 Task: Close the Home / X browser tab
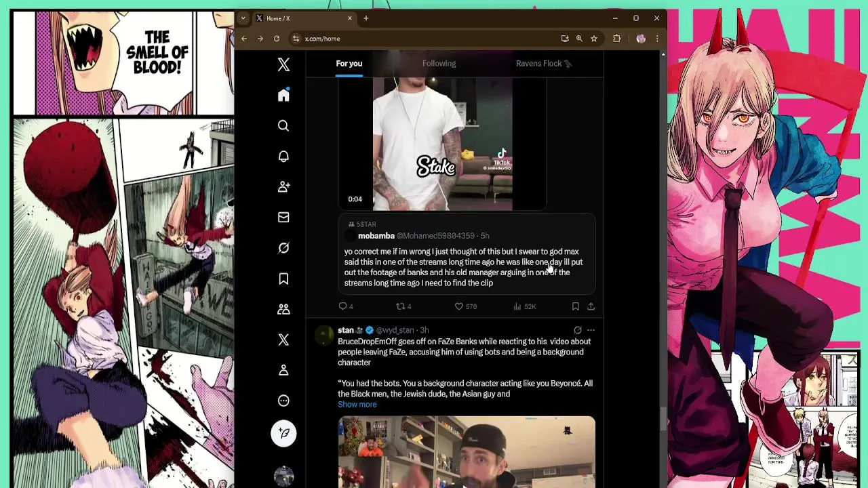[349, 18]
